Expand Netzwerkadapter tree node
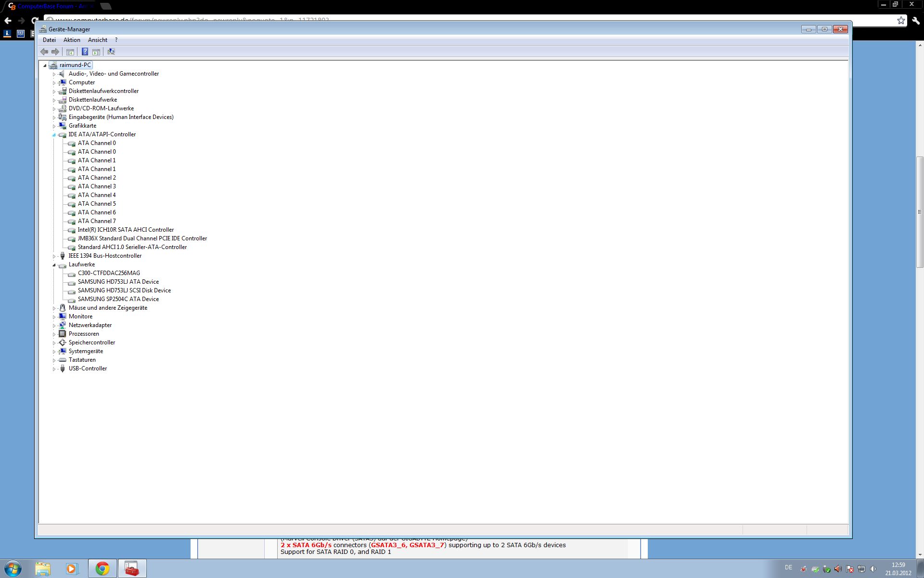924x578 pixels. click(x=54, y=326)
